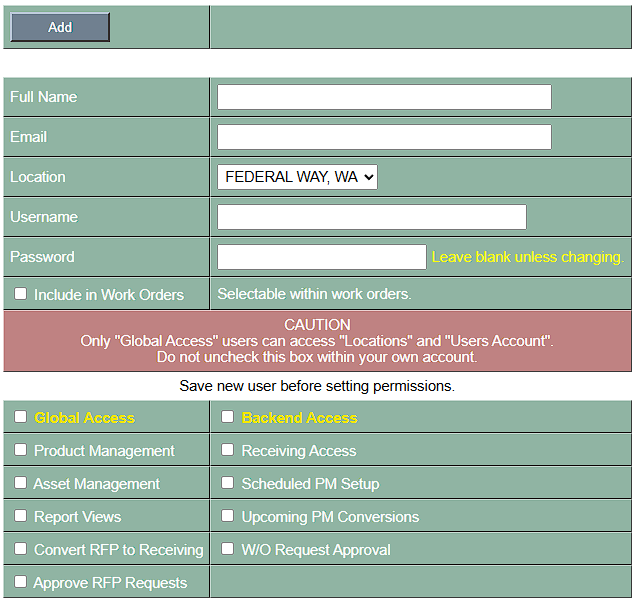Enable W/O Request Approval checkbox
This screenshot has width=636, height=603.
[x=228, y=549]
